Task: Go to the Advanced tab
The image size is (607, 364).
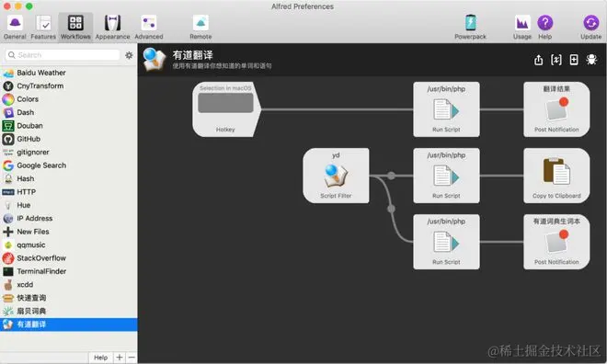Action: [149, 27]
